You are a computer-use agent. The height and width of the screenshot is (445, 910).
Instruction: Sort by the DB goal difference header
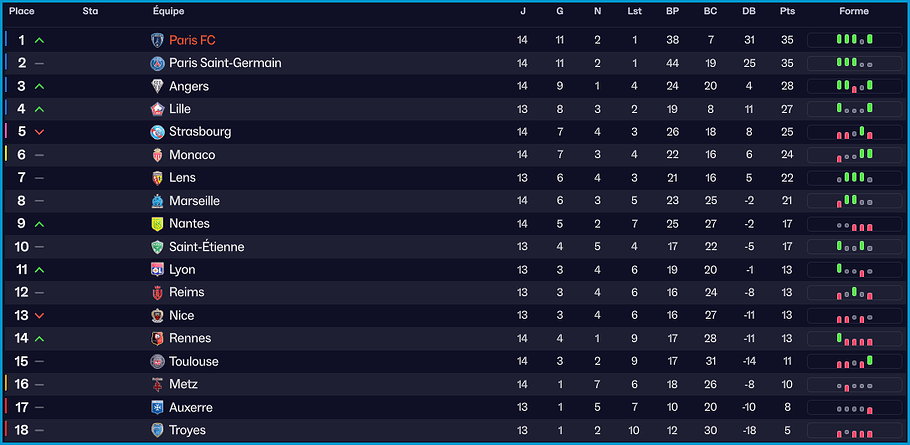(x=749, y=11)
